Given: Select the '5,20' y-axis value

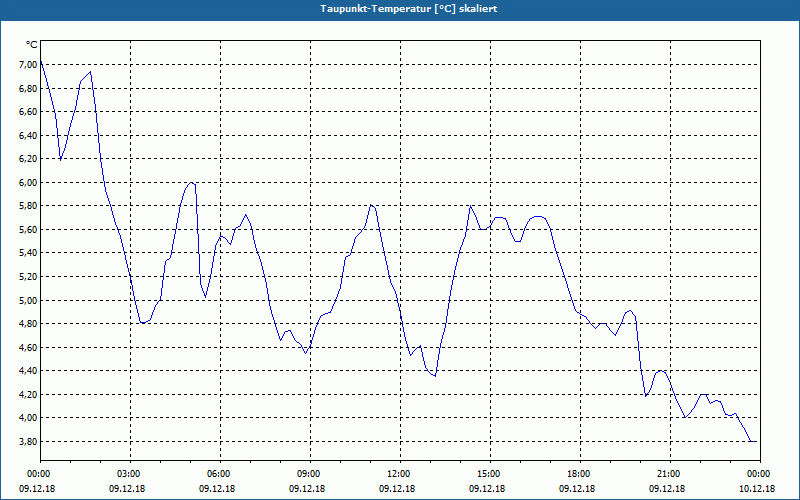Looking at the screenshot, I should [x=28, y=277].
